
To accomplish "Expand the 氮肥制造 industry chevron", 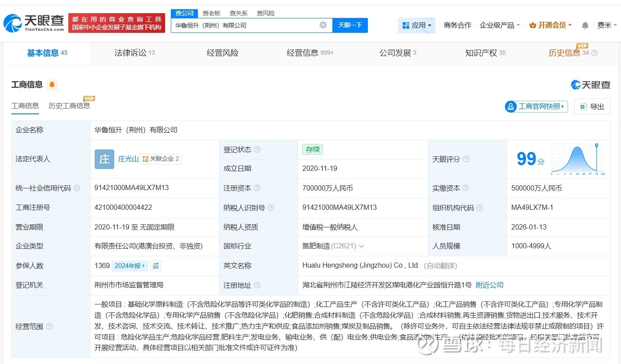I will click(x=362, y=246).
